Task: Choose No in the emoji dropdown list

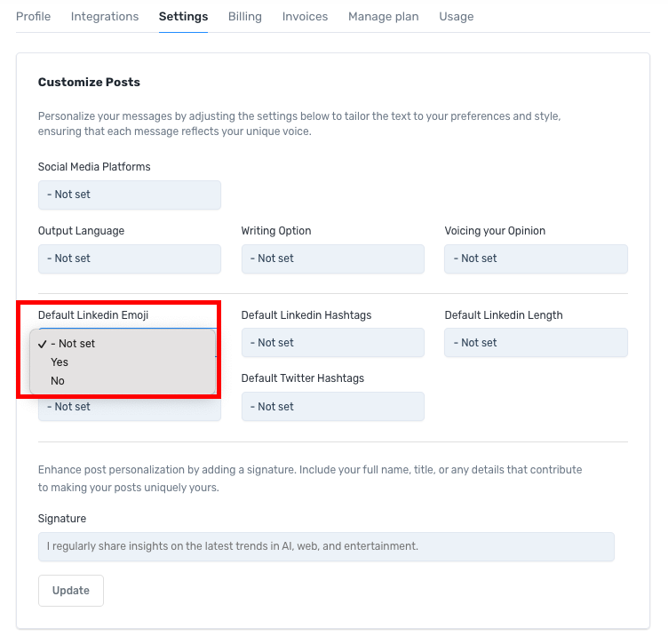Action: (x=58, y=381)
